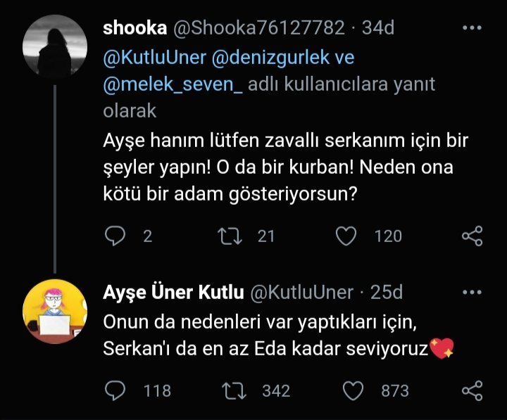The image size is (507, 420).
Task: Reply to Ayşe Üner Kutlu's tweet
Action: [115, 390]
